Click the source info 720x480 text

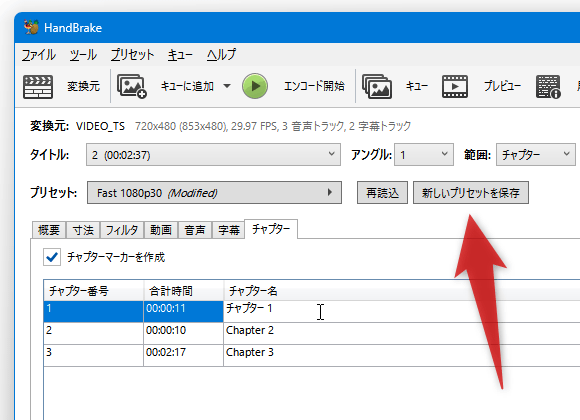coord(273,127)
